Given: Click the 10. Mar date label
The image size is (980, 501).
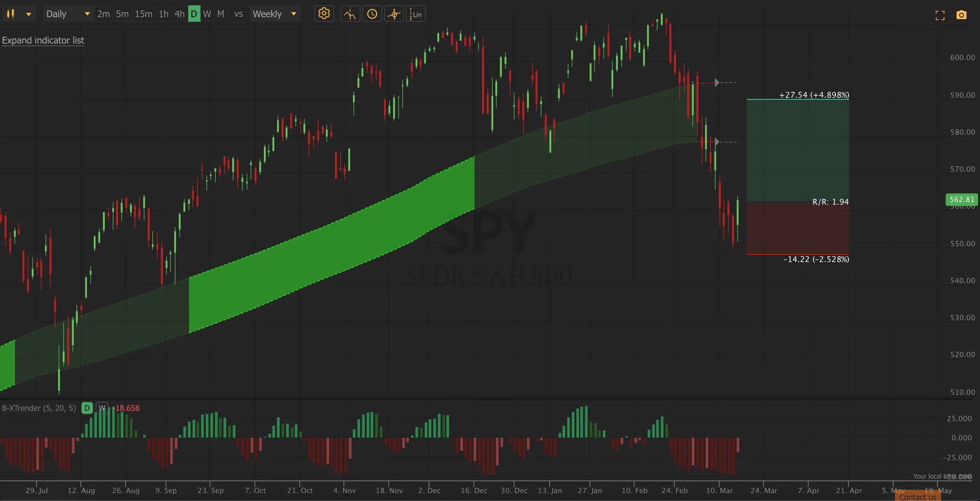Looking at the screenshot, I should point(719,490).
